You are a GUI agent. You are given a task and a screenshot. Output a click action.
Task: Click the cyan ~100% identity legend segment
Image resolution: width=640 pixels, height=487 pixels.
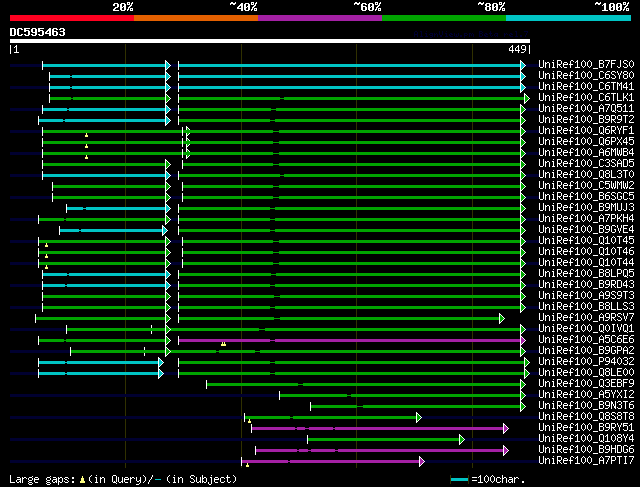point(569,18)
